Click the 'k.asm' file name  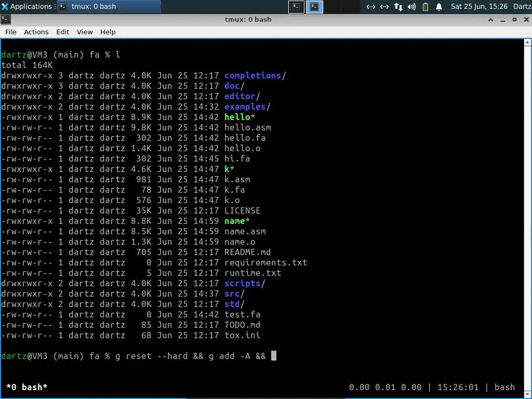[x=237, y=179]
